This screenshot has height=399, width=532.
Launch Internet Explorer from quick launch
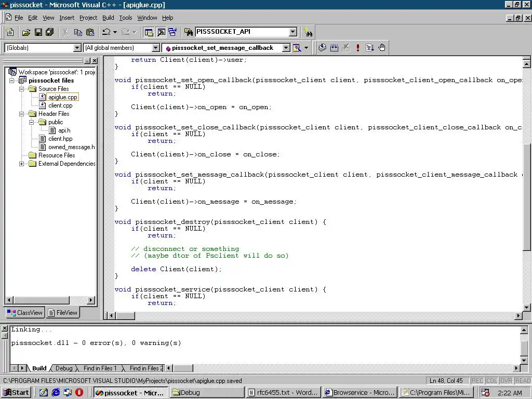(x=56, y=393)
